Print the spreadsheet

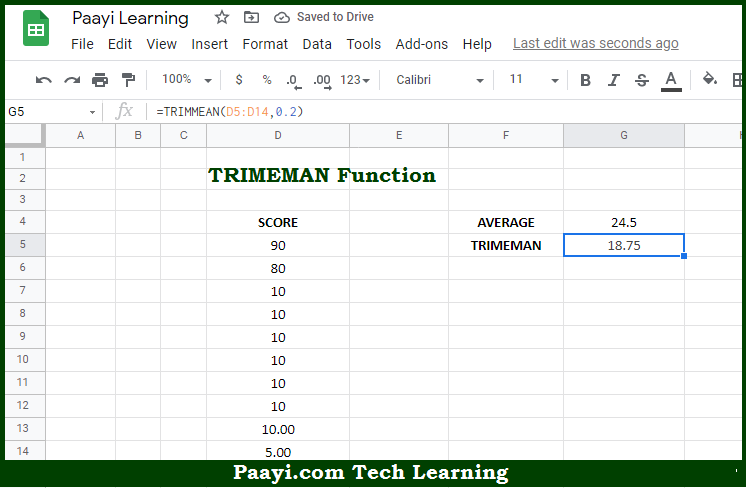[x=100, y=80]
